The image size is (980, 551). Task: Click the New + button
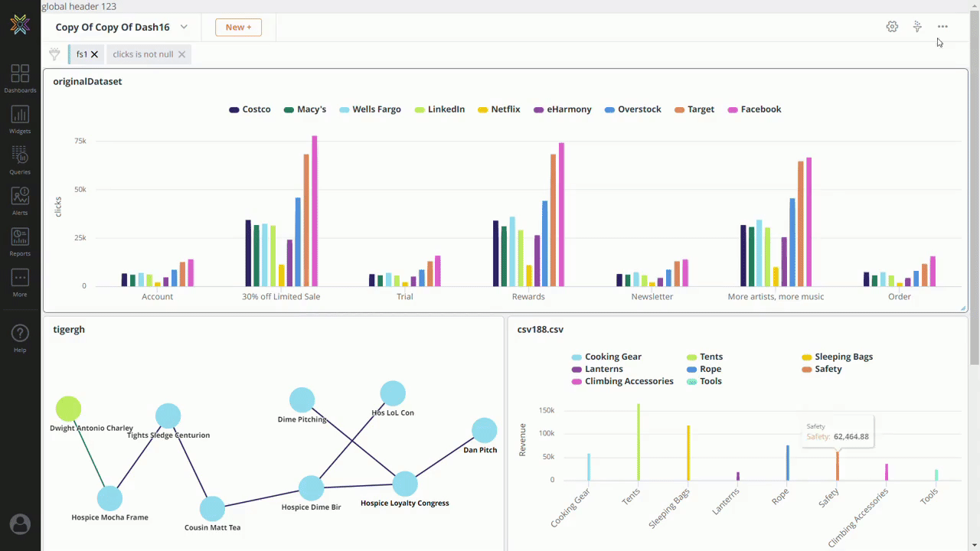238,28
